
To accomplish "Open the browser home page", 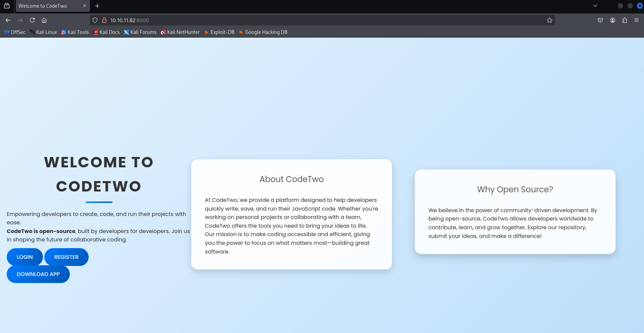I will point(44,20).
